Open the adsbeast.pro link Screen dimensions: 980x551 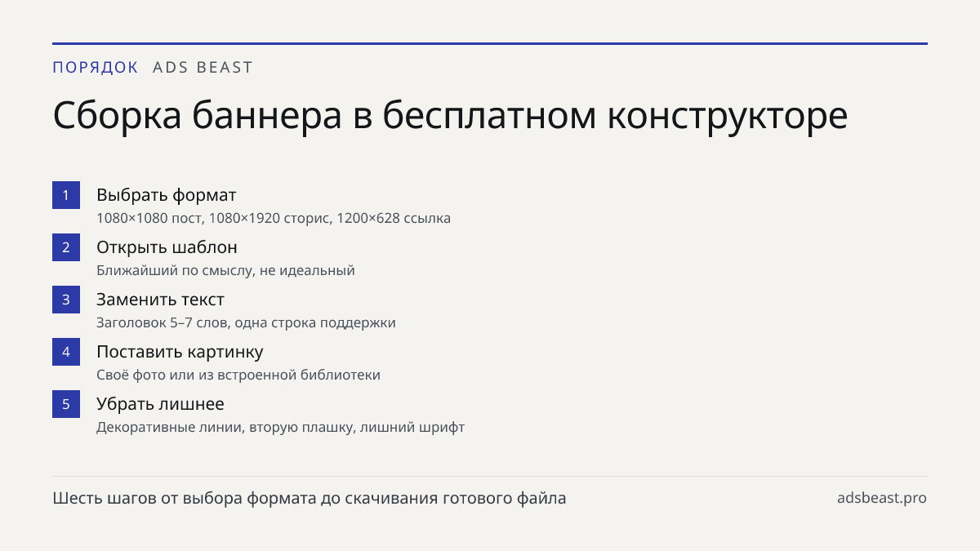point(882,498)
